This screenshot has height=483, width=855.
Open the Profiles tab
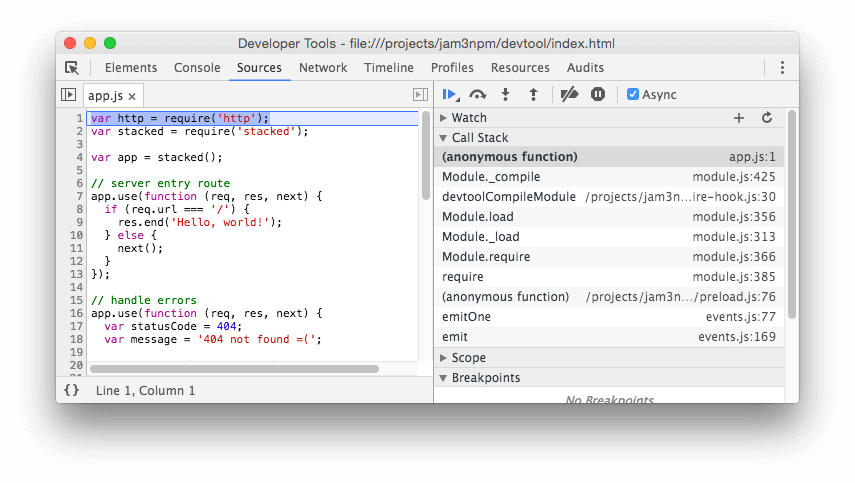(x=452, y=68)
